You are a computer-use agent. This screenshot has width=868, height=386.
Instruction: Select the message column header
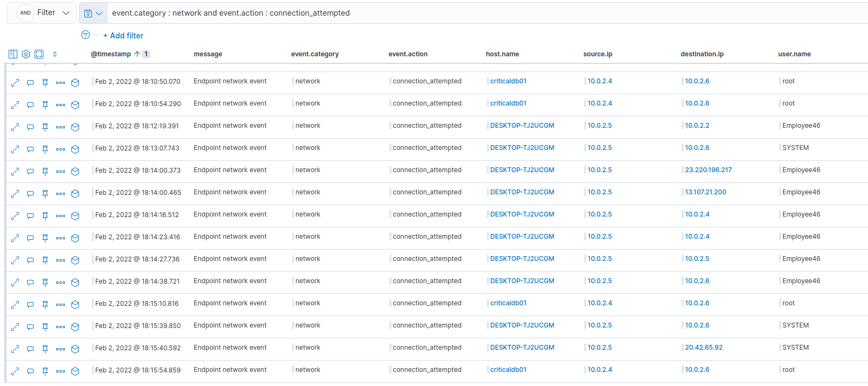pos(208,54)
